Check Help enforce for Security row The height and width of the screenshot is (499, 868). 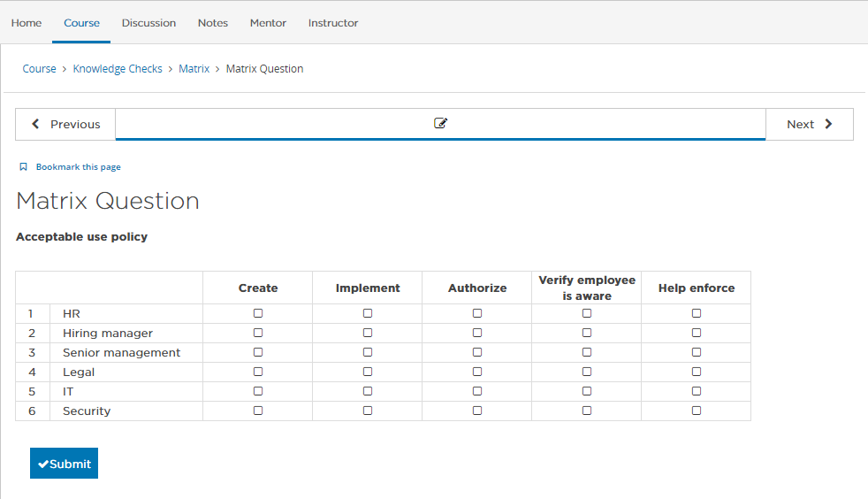697,411
